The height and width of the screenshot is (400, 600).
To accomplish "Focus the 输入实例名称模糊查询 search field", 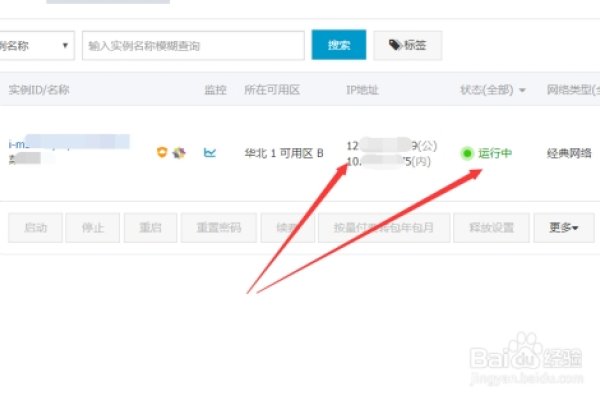I will pos(193,46).
